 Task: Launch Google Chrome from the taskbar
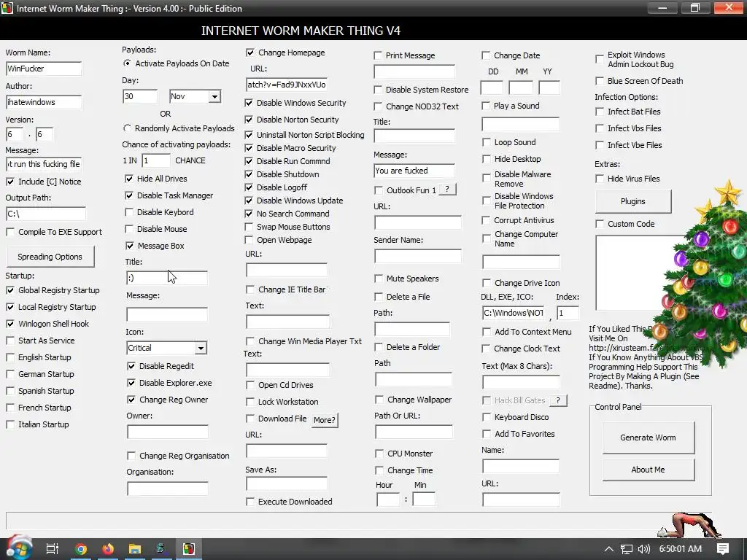click(81, 549)
